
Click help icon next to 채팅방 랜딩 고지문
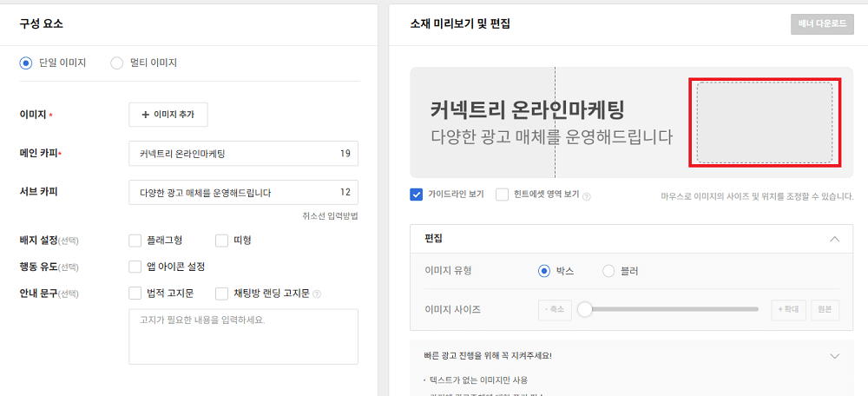coord(317,294)
